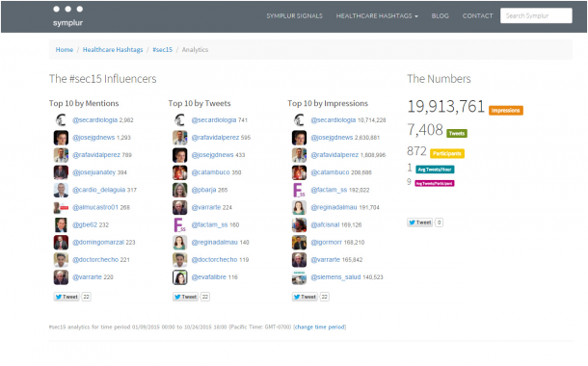Click the #sec15 breadcrumb link

(x=162, y=49)
